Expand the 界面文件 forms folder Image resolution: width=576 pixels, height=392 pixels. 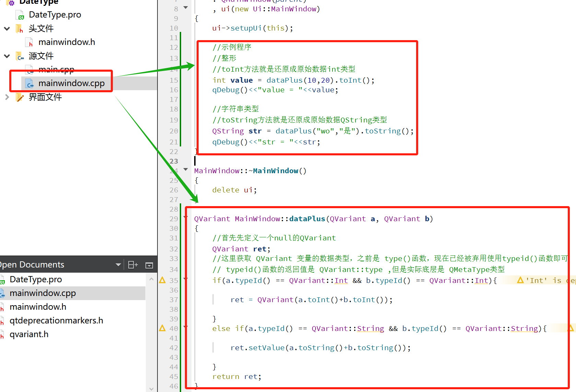click(7, 97)
